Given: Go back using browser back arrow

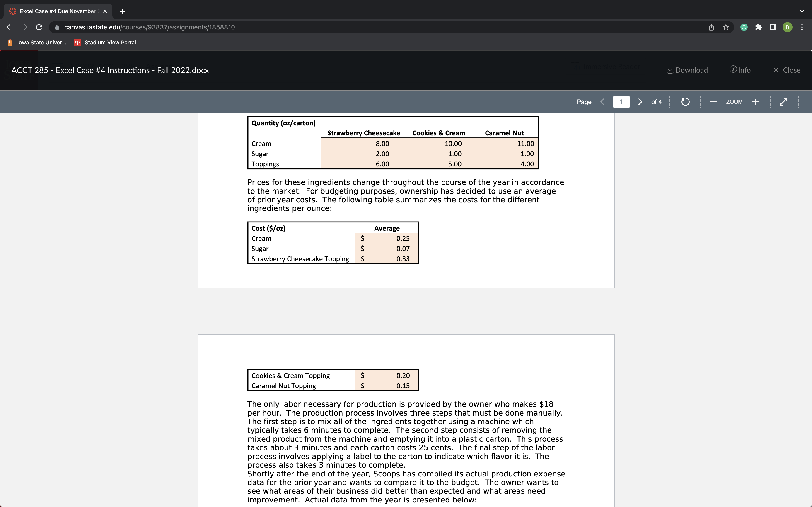Looking at the screenshot, I should [10, 27].
